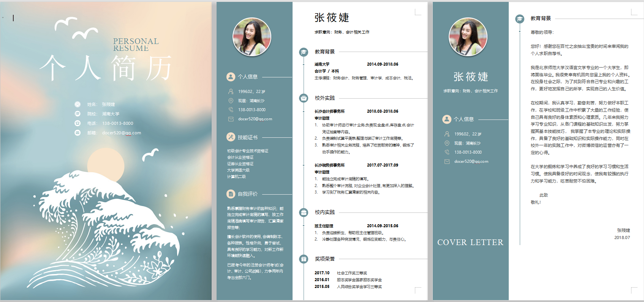Click the '院校: 湖南大学' line on the cover

103,114
